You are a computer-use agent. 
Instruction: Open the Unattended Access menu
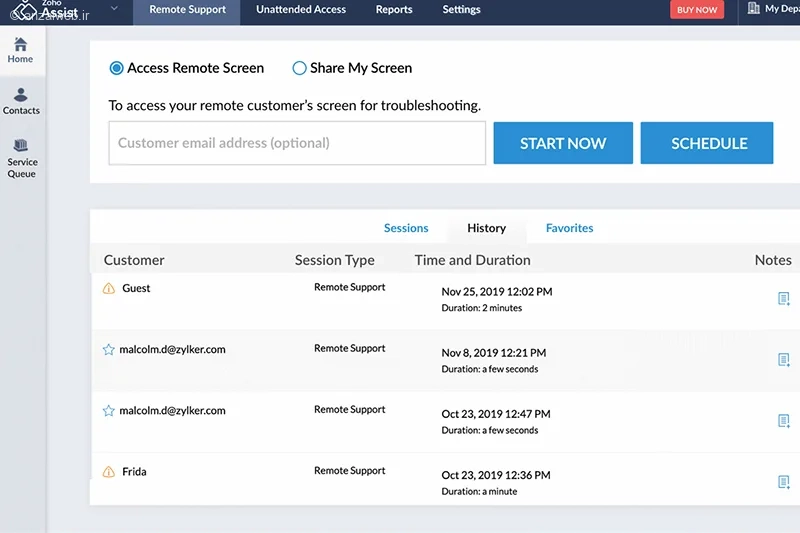click(x=301, y=10)
